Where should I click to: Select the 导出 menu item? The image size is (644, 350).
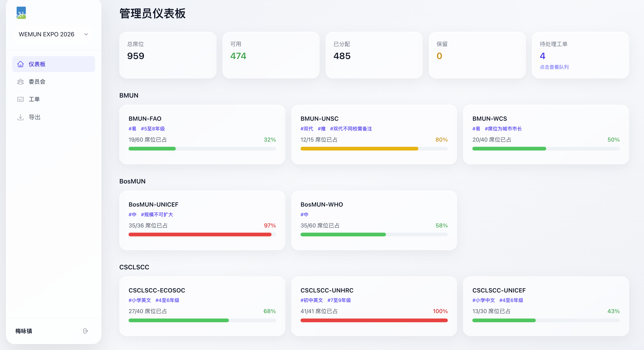(53, 117)
